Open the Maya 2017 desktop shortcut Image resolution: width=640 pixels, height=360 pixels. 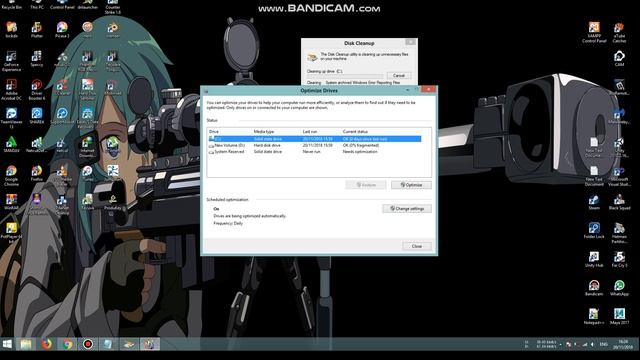click(619, 316)
